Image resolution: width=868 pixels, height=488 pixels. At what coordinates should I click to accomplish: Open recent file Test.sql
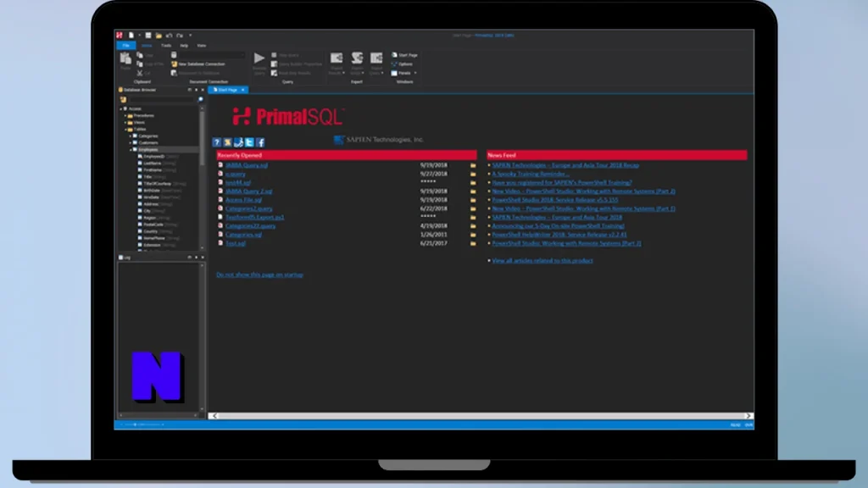236,243
